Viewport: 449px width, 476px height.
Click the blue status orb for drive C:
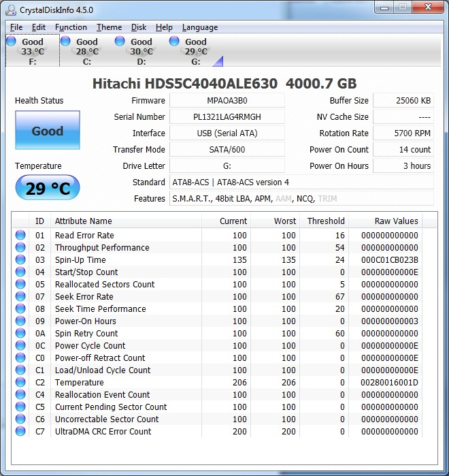[x=65, y=41]
